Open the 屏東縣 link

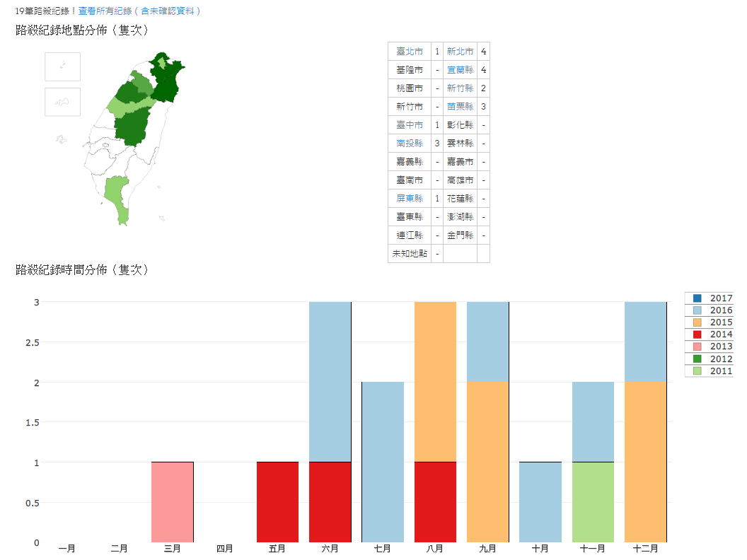[410, 199]
